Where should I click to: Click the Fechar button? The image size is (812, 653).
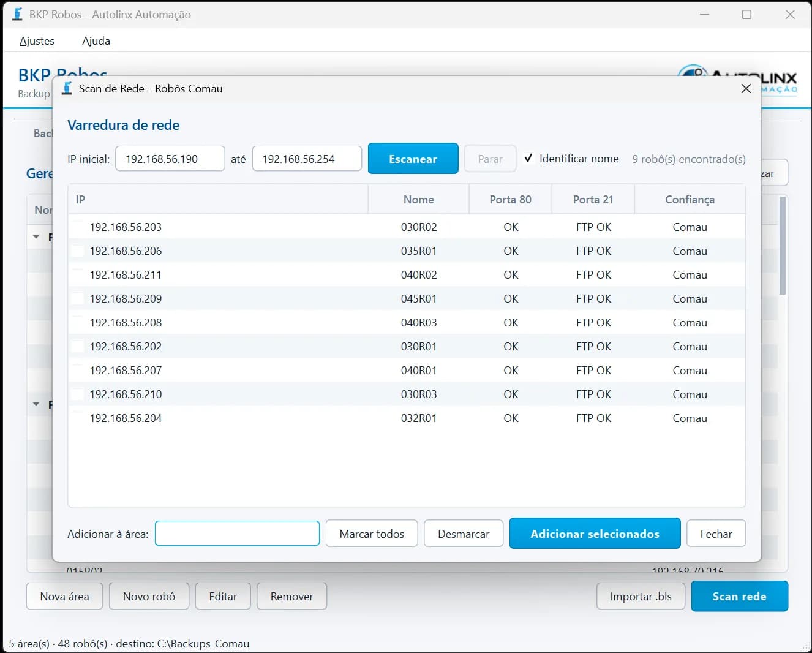[x=716, y=534]
